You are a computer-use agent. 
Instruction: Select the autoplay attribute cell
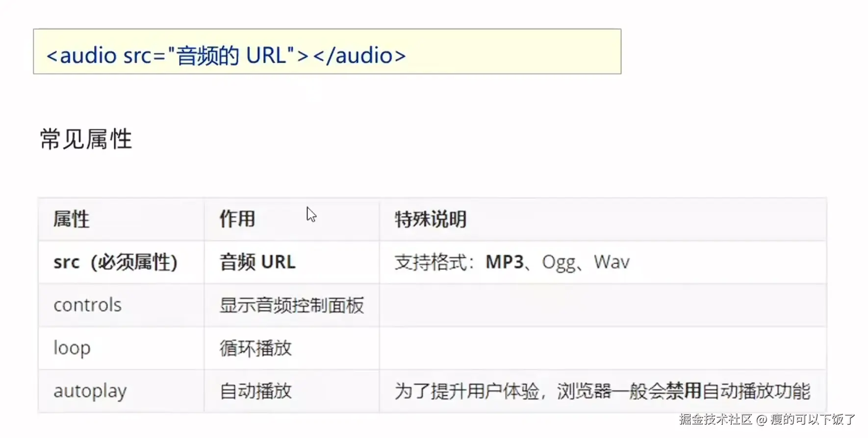90,391
